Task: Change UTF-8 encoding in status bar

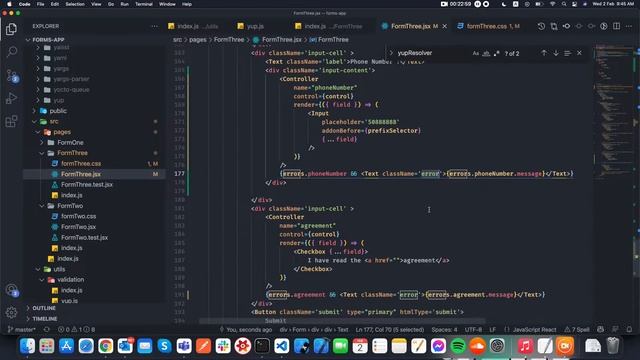Action: click(x=473, y=329)
